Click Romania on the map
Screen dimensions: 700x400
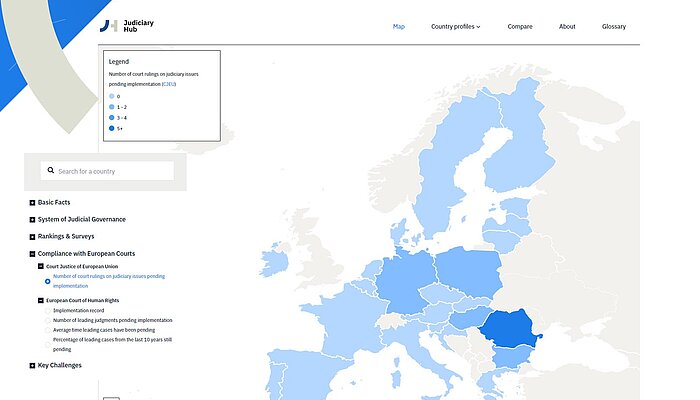tap(509, 328)
